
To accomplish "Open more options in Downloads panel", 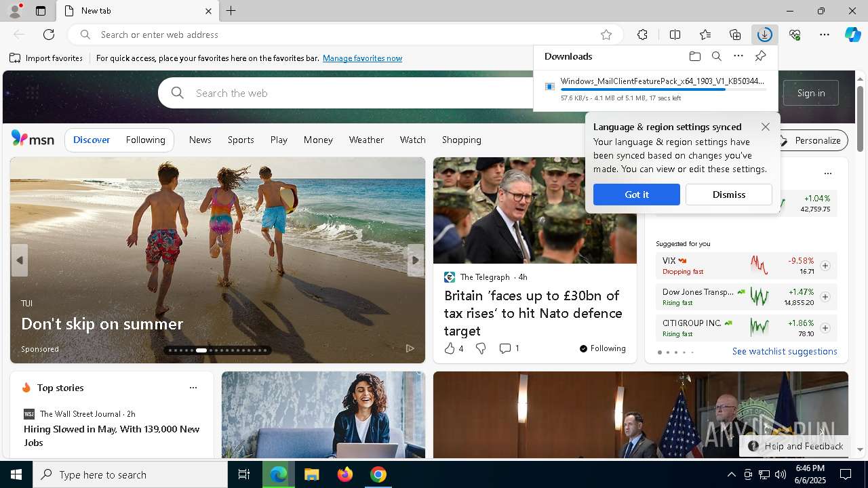I will click(738, 56).
